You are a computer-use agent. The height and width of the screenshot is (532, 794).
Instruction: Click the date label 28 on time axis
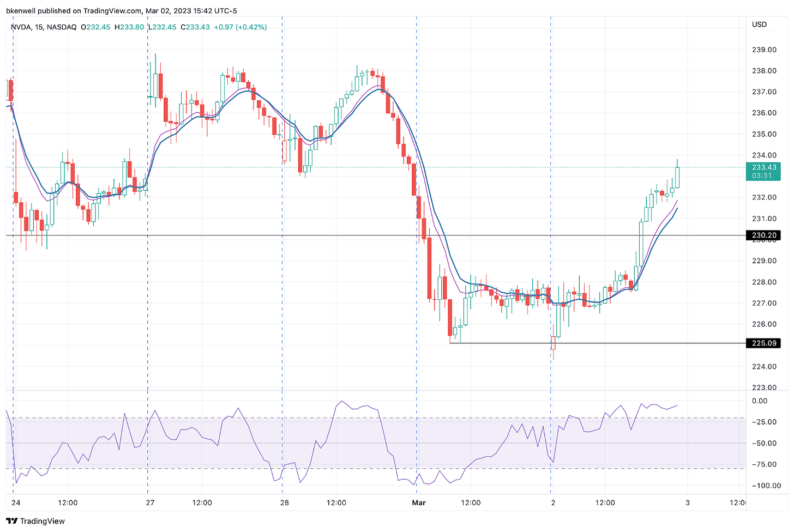284,503
